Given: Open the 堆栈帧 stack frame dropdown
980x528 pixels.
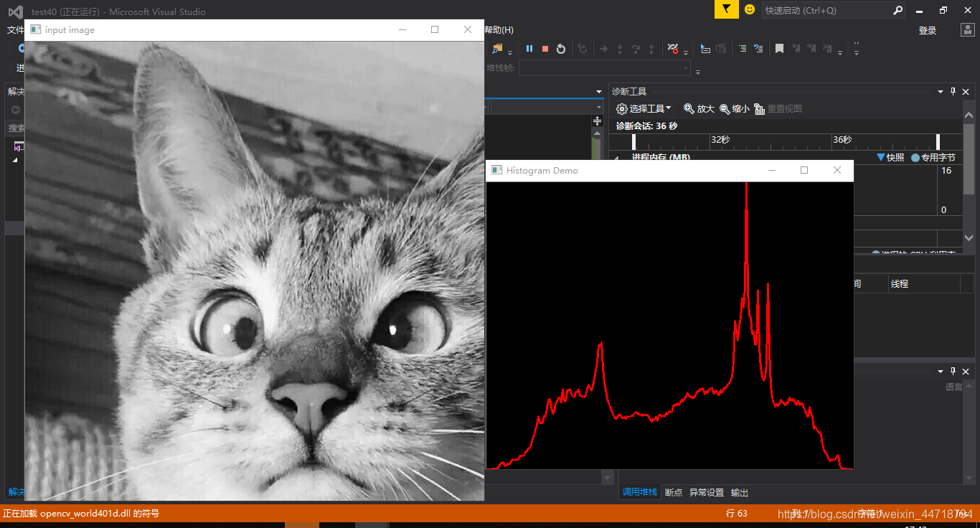Looking at the screenshot, I should coord(605,68).
